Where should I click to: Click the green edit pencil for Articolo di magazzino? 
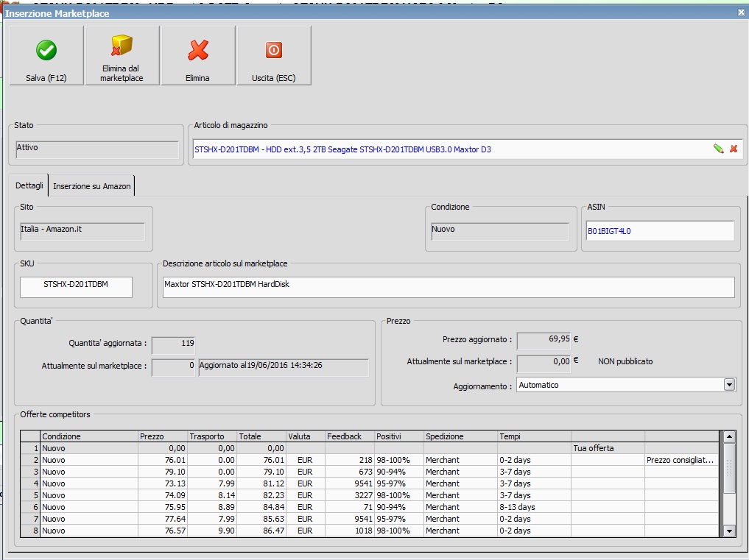click(x=718, y=149)
